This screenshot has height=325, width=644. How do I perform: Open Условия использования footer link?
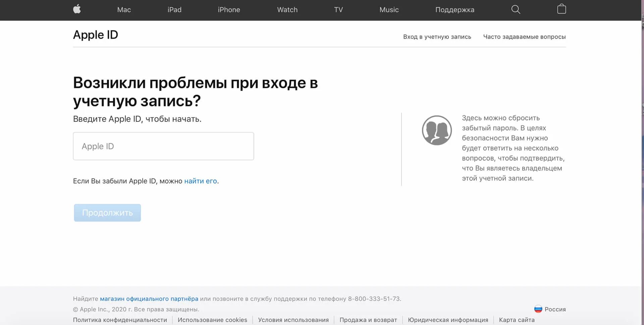coord(293,320)
